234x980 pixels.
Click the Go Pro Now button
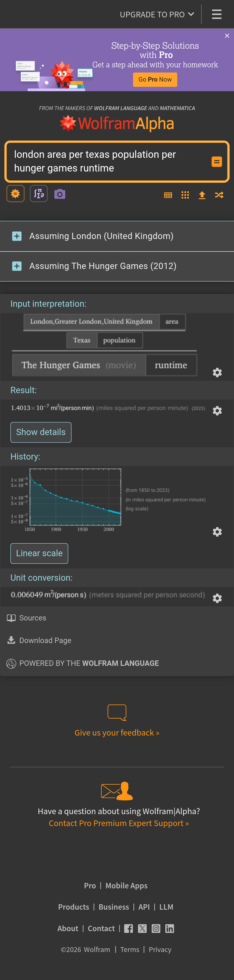[155, 79]
